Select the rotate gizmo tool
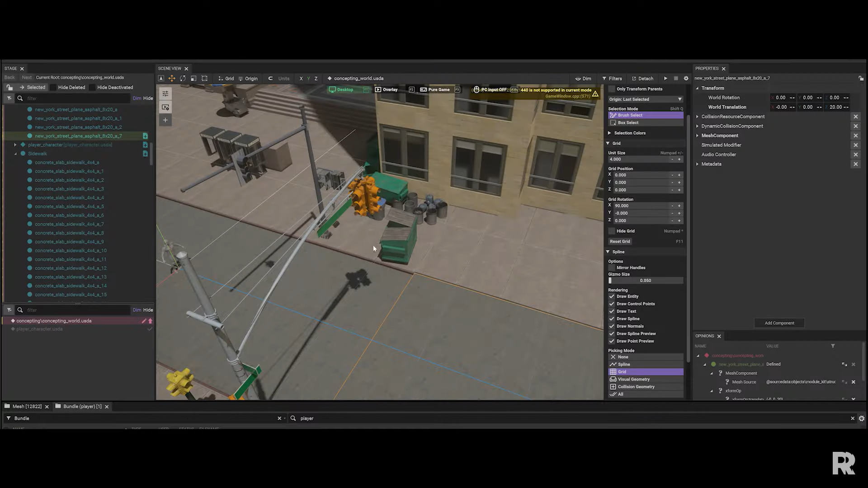Viewport: 868px width, 488px height. pyautogui.click(x=183, y=78)
